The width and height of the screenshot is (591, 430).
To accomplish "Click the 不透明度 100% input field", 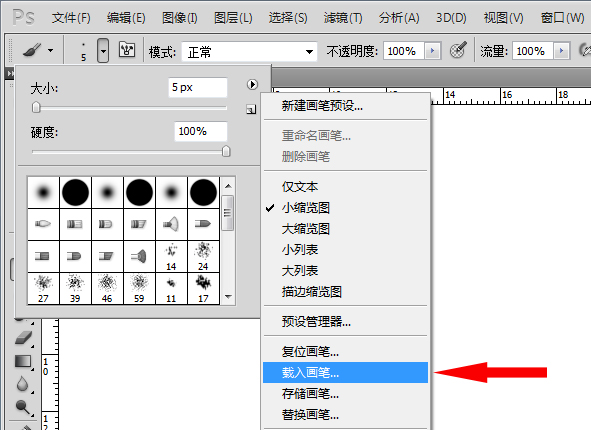I will [x=404, y=51].
